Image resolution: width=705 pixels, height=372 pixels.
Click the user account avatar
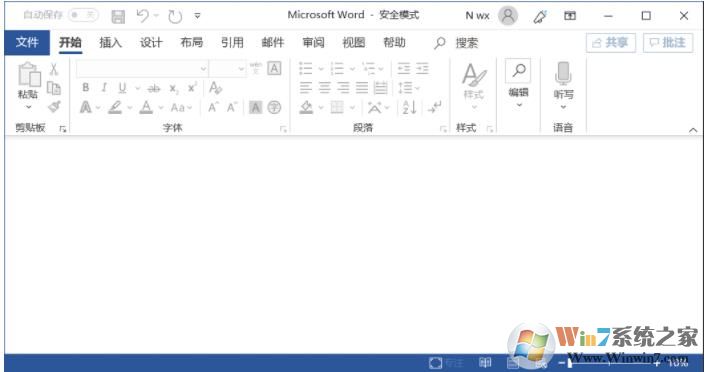pyautogui.click(x=508, y=16)
